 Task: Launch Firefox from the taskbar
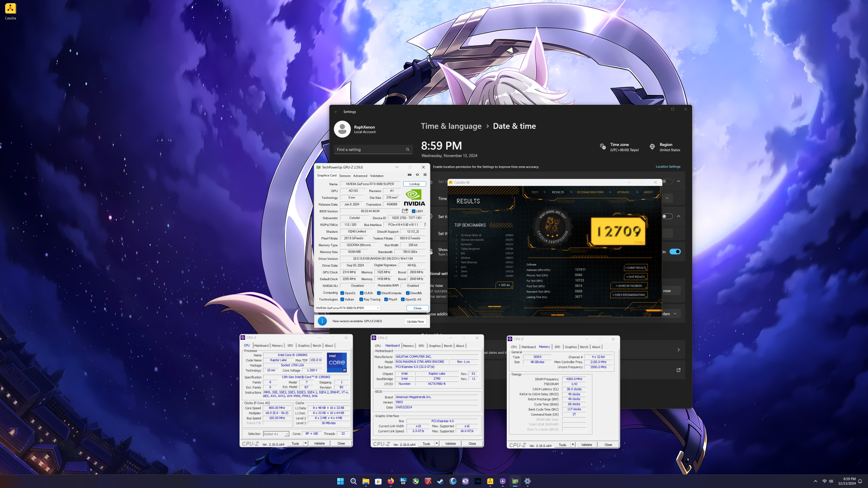pyautogui.click(x=391, y=481)
